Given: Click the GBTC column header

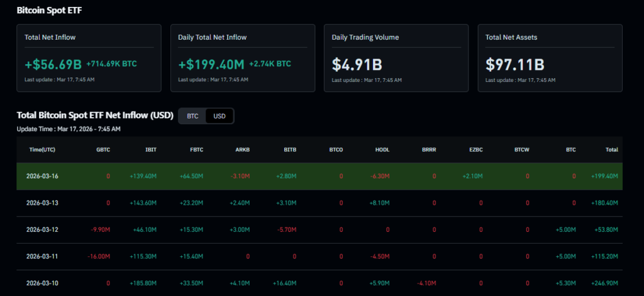Looking at the screenshot, I should point(103,150).
